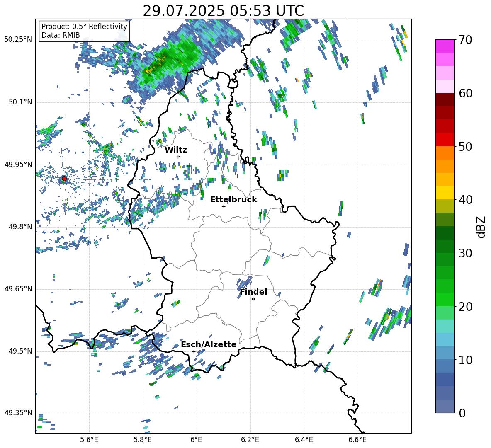The width and height of the screenshot is (491, 448).
Task: Click the 49.65°N latitude label
Action: [18, 289]
